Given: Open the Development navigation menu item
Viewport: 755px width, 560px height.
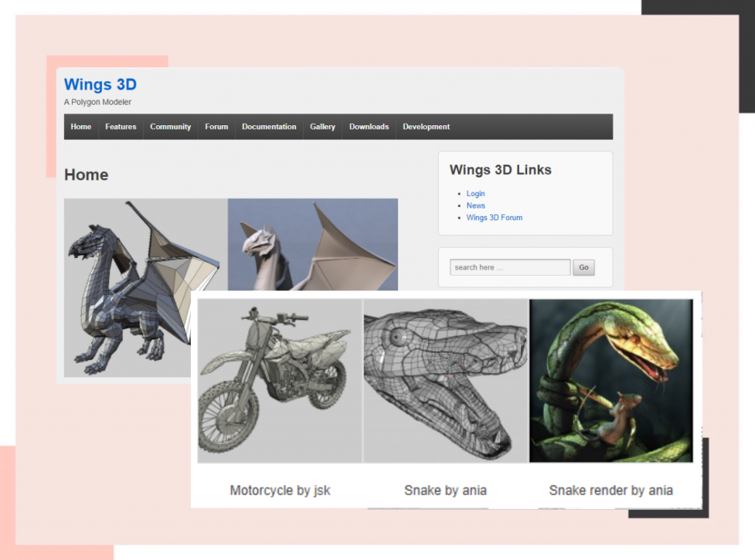Looking at the screenshot, I should pyautogui.click(x=425, y=127).
